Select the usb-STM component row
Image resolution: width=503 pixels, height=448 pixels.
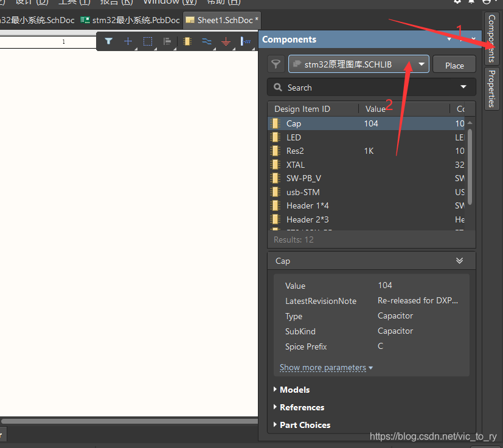pyautogui.click(x=367, y=192)
